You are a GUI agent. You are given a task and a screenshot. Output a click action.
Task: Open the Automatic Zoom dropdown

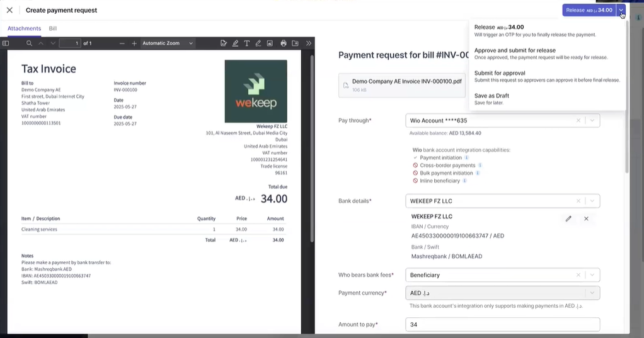(167, 43)
